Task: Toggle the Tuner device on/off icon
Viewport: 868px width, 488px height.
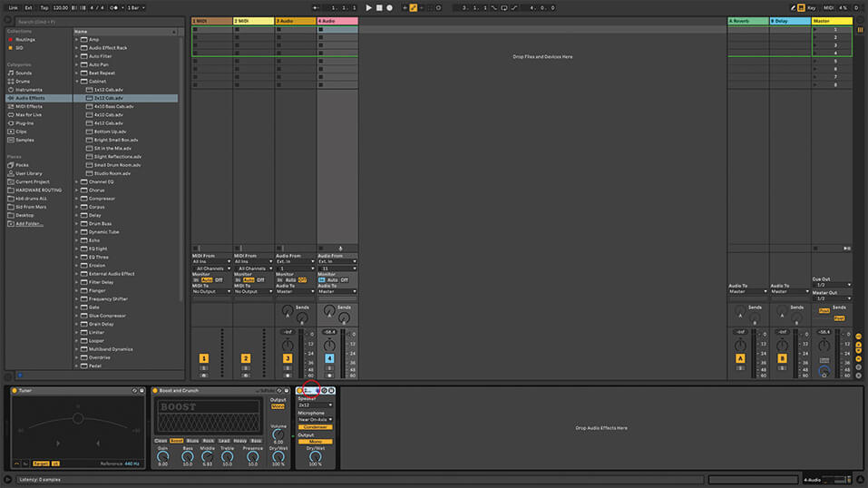Action: tap(15, 391)
